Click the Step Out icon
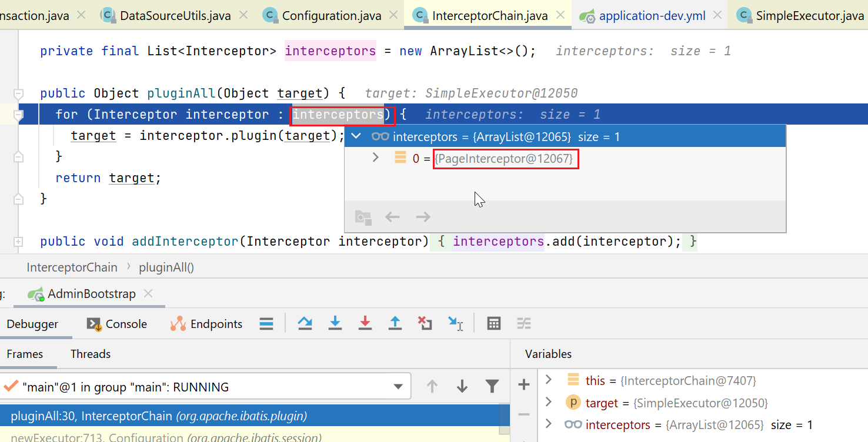This screenshot has height=442, width=868. [395, 323]
